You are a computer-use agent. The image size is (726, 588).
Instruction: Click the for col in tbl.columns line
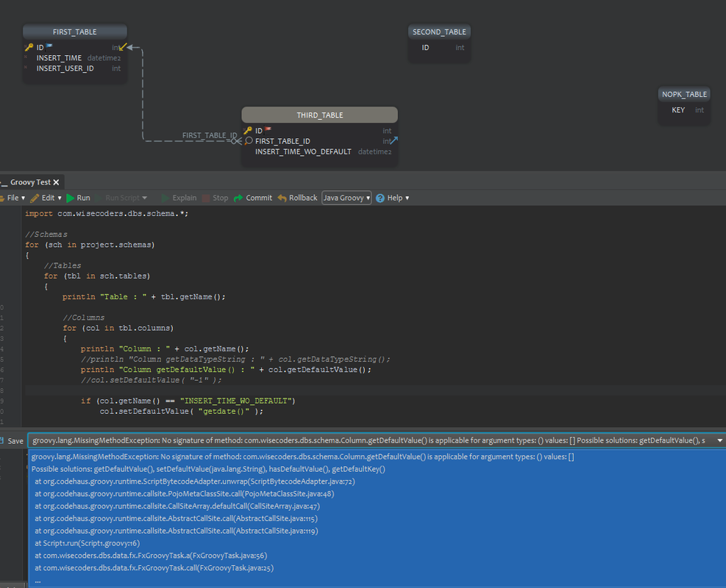coord(118,328)
